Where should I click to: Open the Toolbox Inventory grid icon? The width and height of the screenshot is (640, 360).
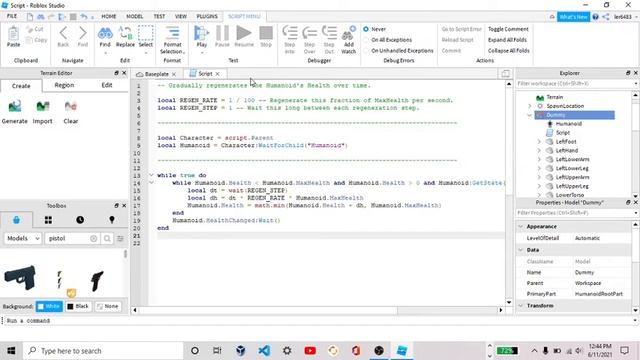click(48, 220)
